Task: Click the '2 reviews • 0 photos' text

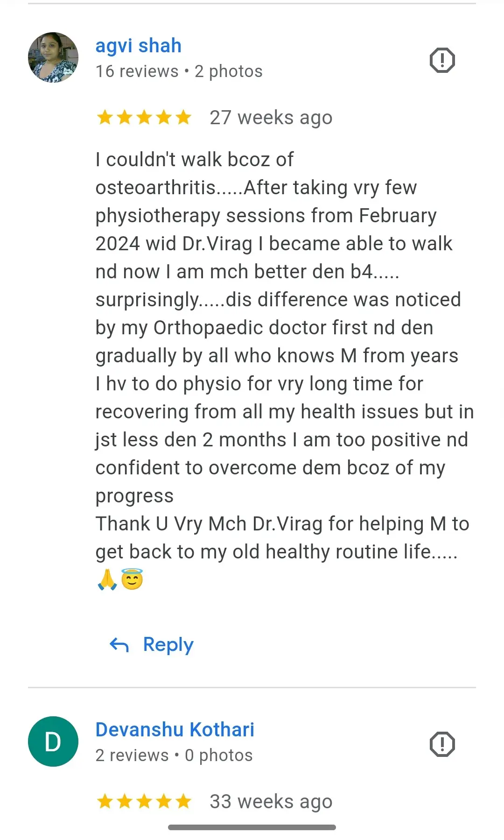Action: (x=174, y=755)
